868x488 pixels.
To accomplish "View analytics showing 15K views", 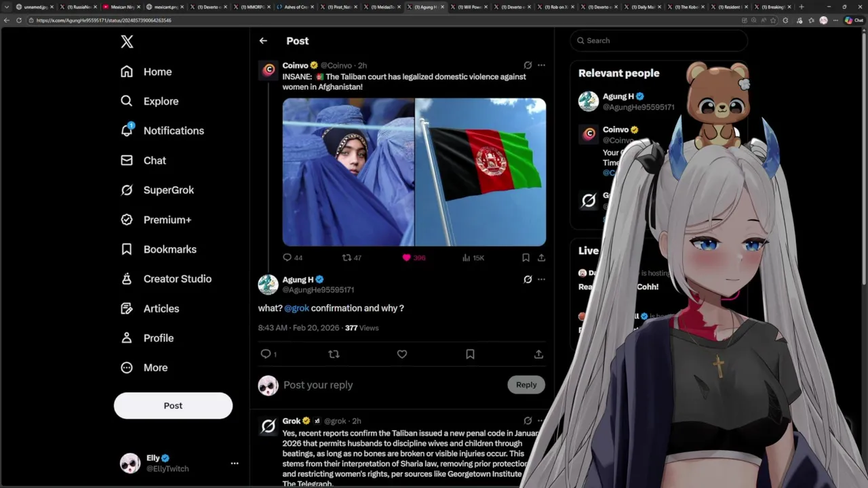I will point(473,258).
